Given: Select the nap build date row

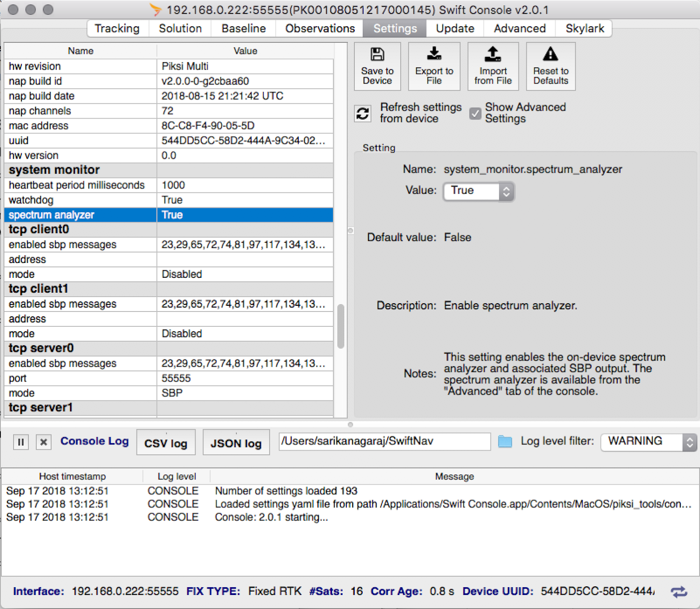Looking at the screenshot, I should [169, 96].
